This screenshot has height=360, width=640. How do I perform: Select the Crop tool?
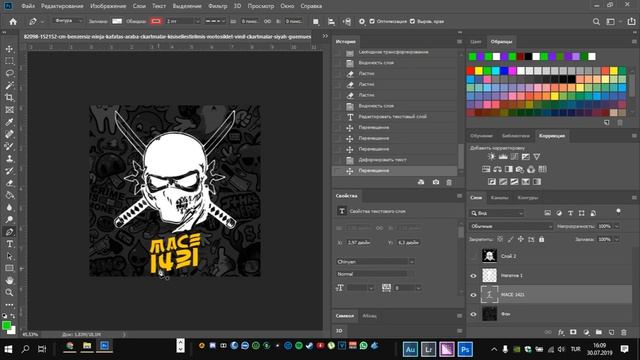pos(9,98)
